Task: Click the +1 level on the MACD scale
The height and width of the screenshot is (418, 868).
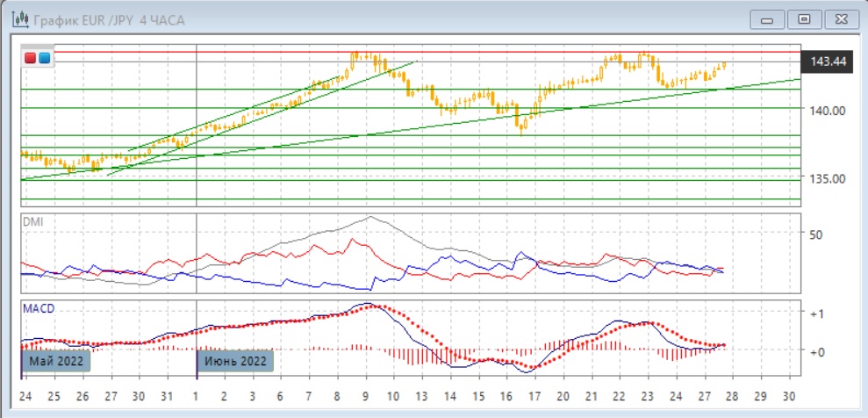Action: click(x=816, y=314)
